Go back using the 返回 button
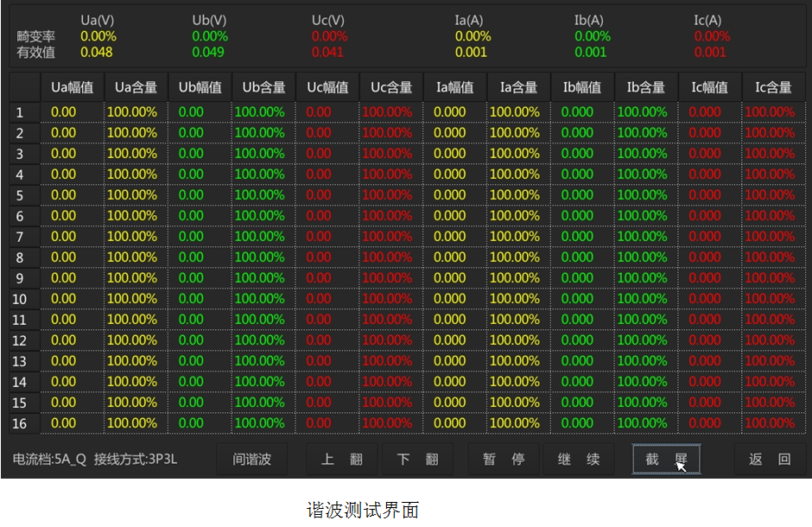 [770, 460]
